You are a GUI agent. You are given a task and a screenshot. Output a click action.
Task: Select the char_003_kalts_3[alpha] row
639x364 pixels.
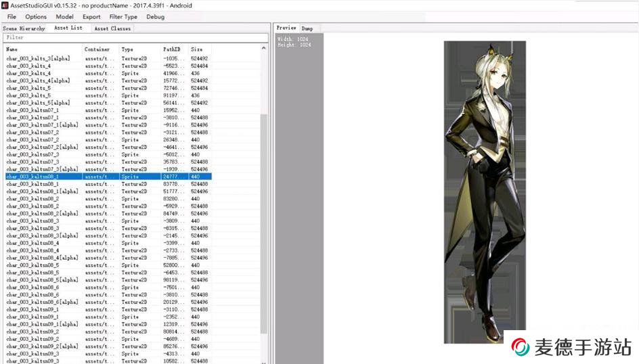pos(108,59)
